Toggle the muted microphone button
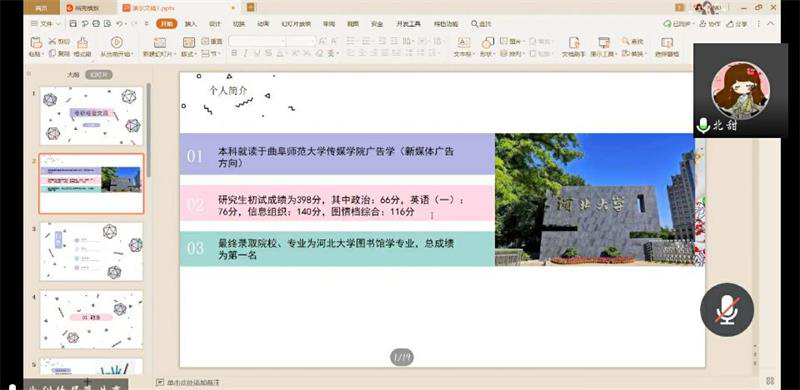 point(727,309)
